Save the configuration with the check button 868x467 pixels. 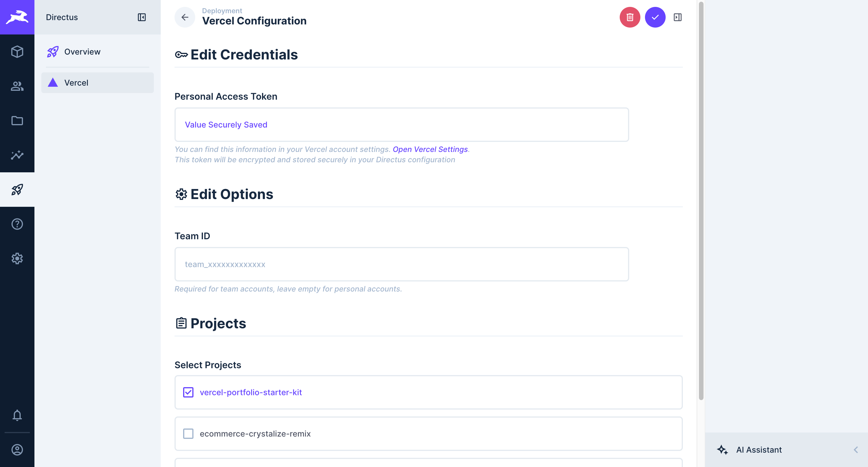click(655, 17)
